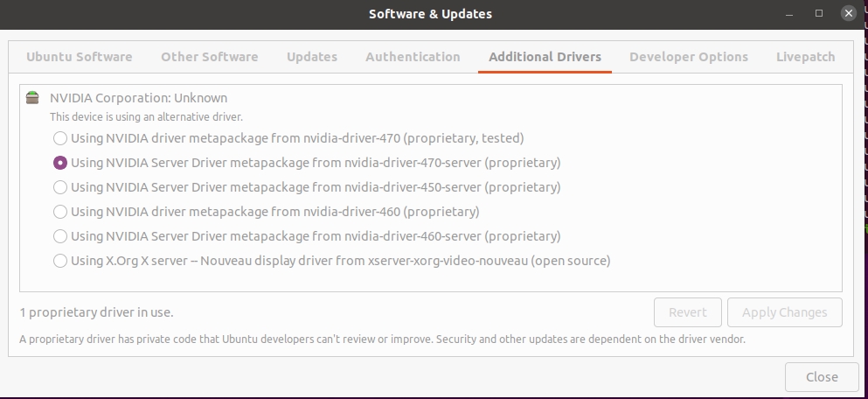Viewport: 868px width, 399px height.
Task: Select nvidia-driver-470-server radio option
Action: pyautogui.click(x=60, y=163)
